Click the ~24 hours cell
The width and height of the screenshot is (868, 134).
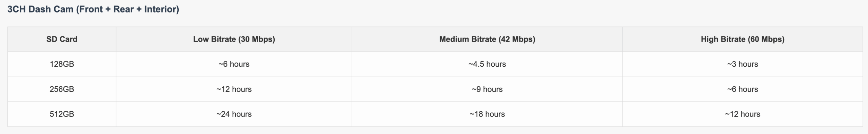click(x=234, y=114)
